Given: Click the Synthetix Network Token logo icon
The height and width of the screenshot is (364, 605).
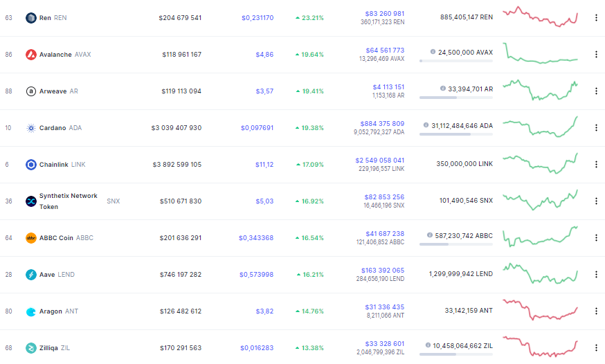Looking at the screenshot, I should pos(31,201).
